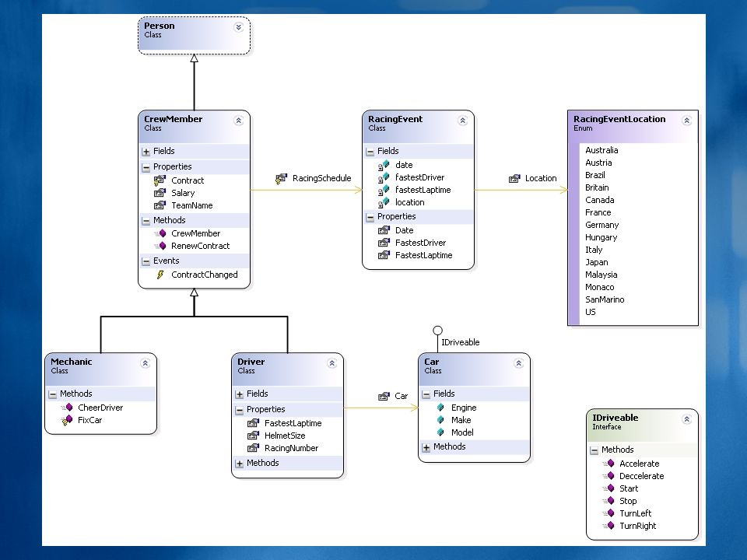Screen dimensions: 747x560
Task: Click the Contract property icon
Action: [x=160, y=180]
